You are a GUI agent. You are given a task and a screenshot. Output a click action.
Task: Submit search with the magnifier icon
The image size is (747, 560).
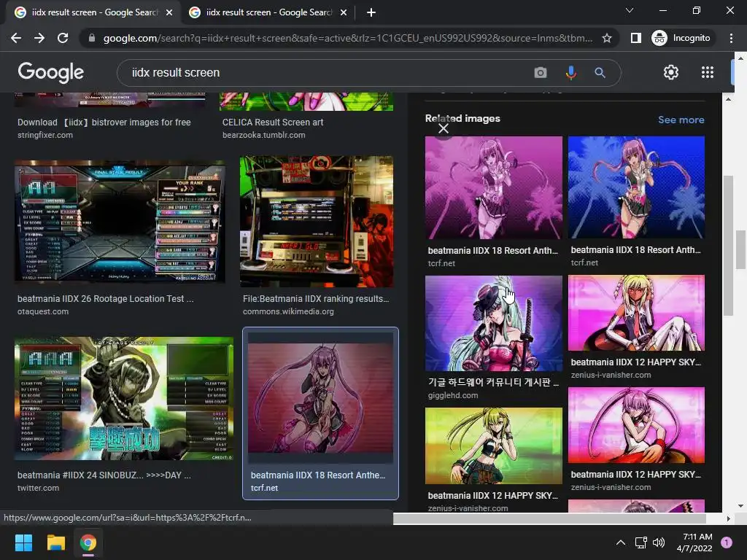point(600,72)
